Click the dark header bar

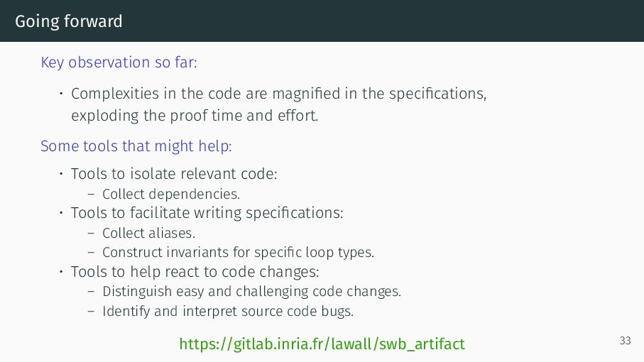point(322,21)
